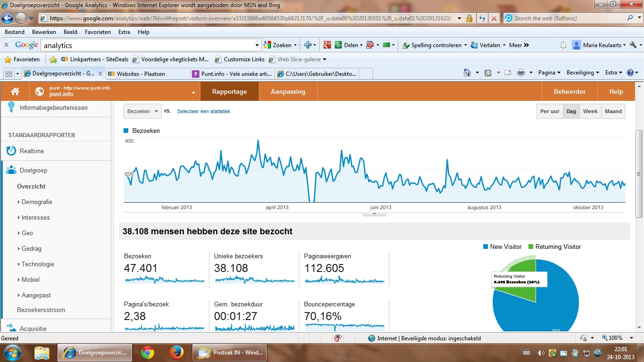This screenshot has height=362, width=644.
Task: Click the search magnifier icon in search box
Action: coord(631,18)
